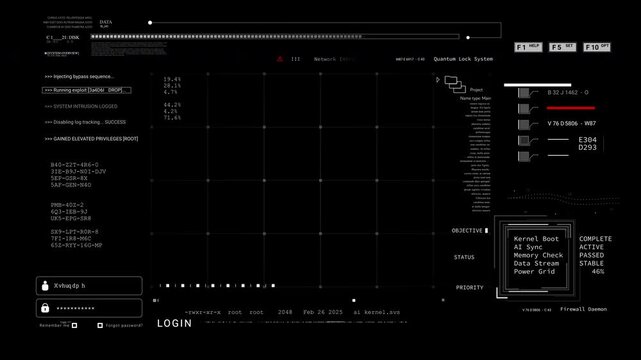Expand the Project tree triangle

click(x=437, y=80)
